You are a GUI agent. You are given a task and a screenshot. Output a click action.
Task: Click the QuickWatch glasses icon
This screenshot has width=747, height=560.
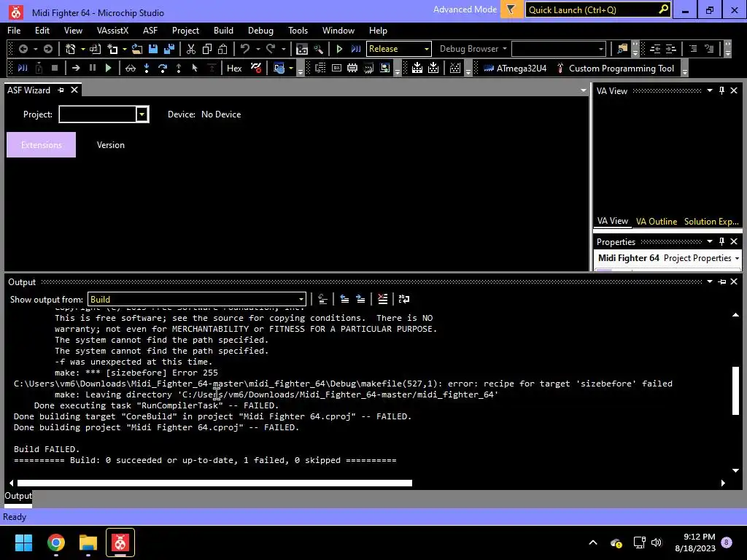131,68
